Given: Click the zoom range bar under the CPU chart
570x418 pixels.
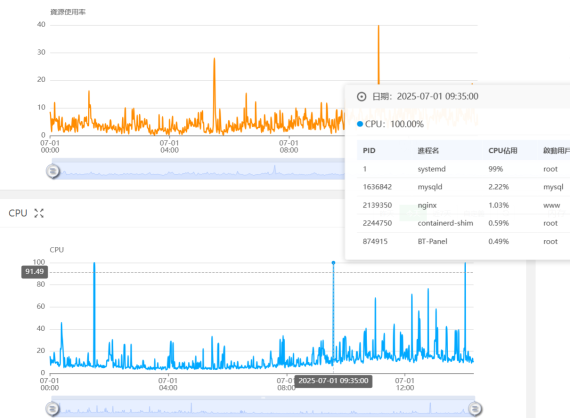Looking at the screenshot, I should point(264,407).
